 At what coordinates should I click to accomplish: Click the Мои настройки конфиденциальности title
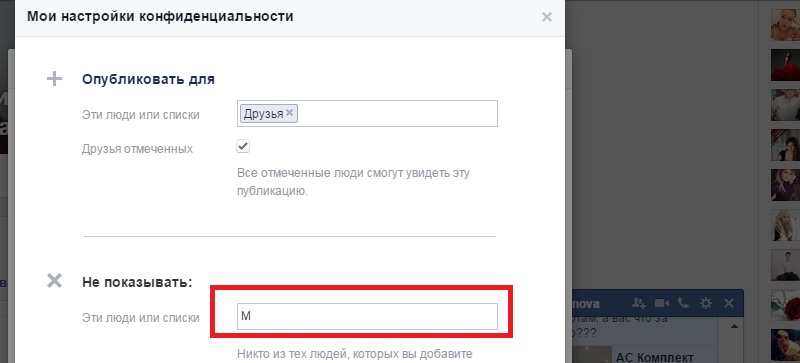(160, 16)
